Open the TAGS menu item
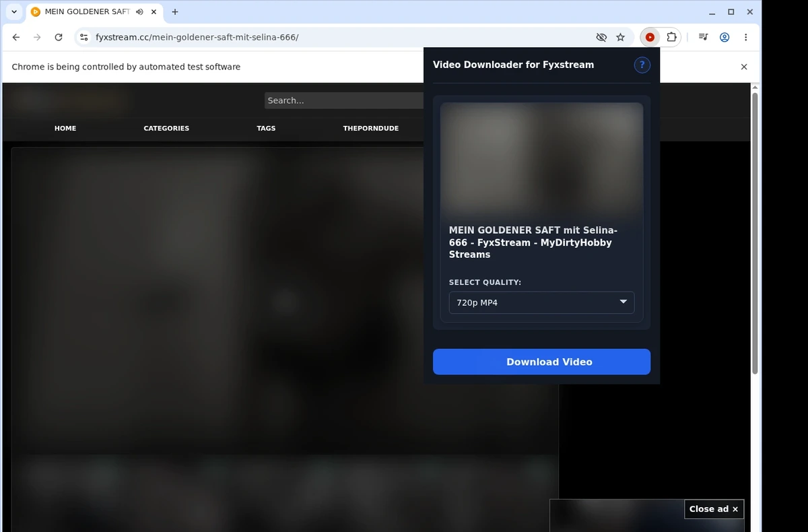 (x=266, y=128)
